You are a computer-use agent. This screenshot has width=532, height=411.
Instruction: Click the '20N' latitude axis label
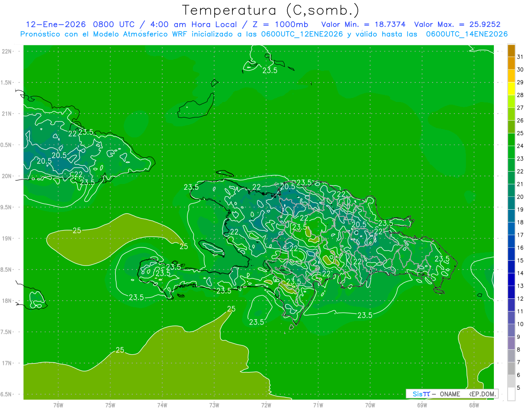pyautogui.click(x=8, y=176)
